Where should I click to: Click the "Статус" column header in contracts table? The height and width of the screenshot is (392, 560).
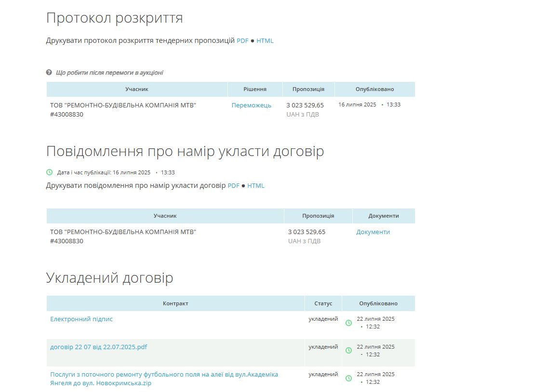pyautogui.click(x=323, y=303)
